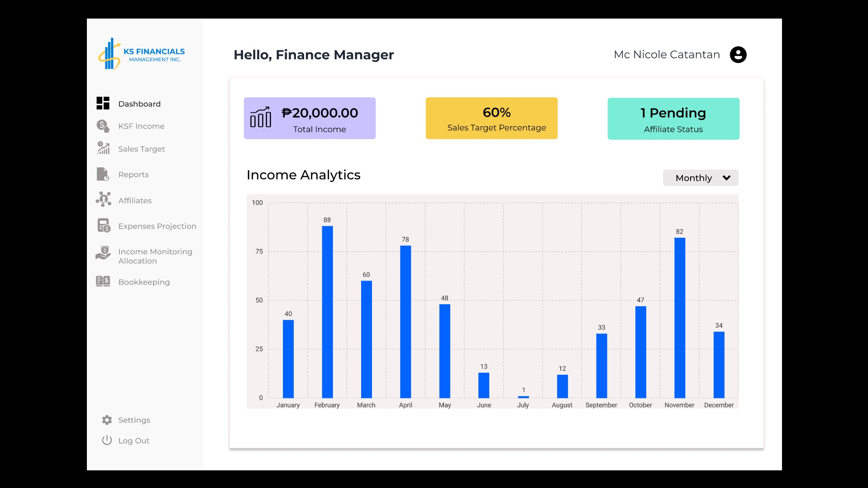This screenshot has height=488, width=868.
Task: Open the Bookkeeping ledger icon
Action: [x=103, y=281]
